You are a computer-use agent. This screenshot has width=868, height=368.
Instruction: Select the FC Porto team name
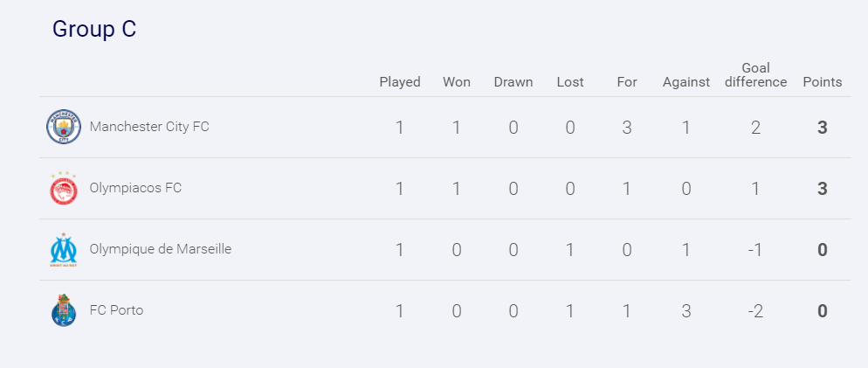(x=116, y=310)
